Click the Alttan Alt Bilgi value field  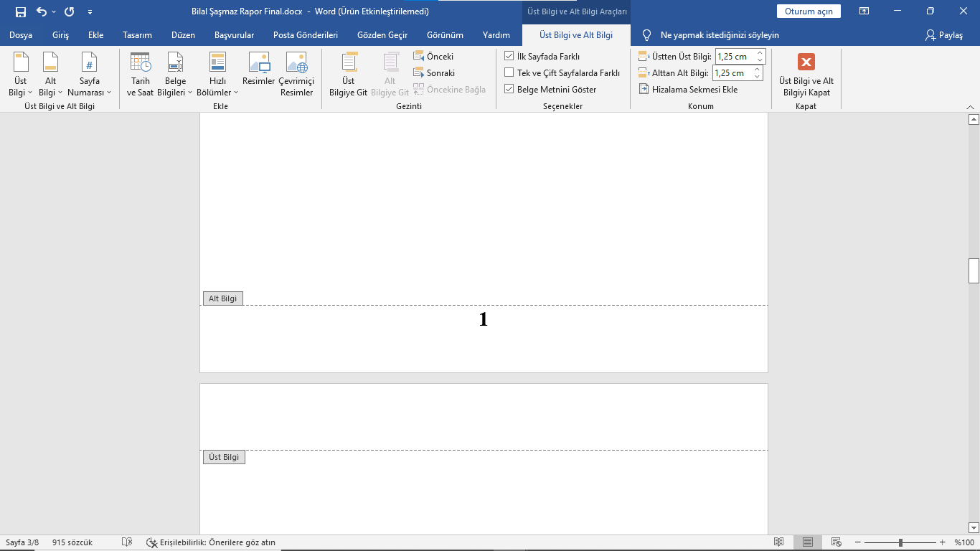click(732, 72)
